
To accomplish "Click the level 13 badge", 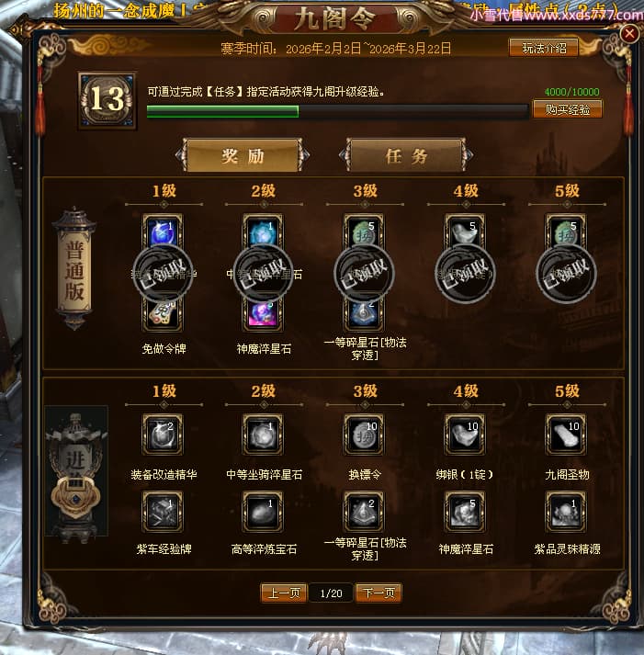I will click(107, 100).
